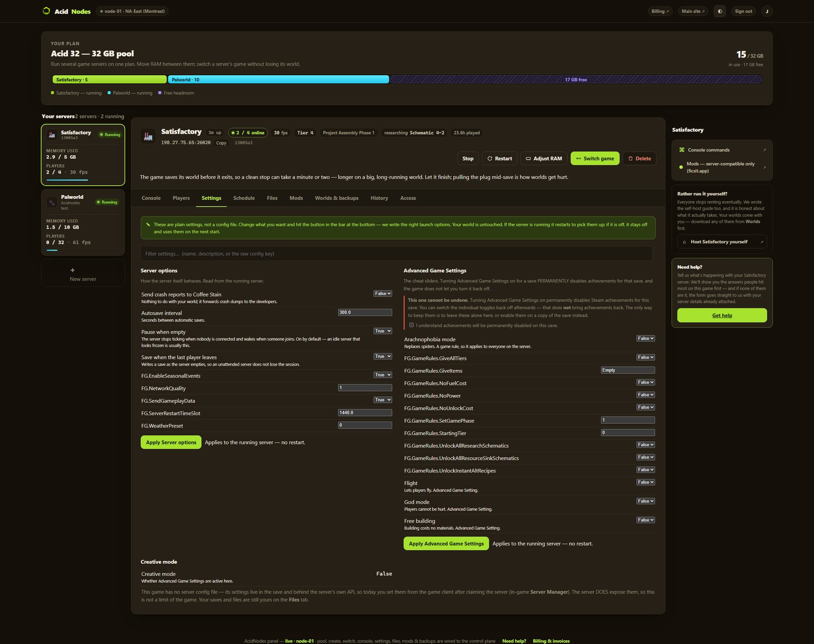Click the wrench icon in green settings notice
814x644 pixels.
coord(148,224)
